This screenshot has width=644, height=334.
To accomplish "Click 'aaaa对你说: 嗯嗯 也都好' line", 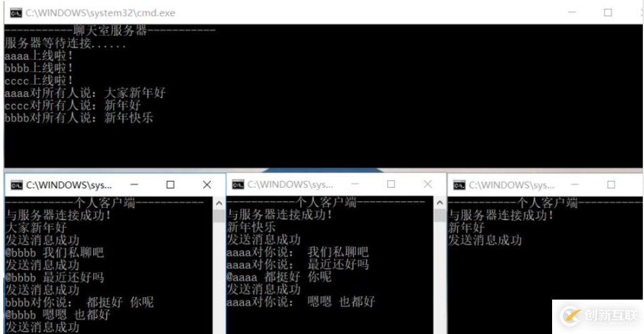I will [301, 301].
